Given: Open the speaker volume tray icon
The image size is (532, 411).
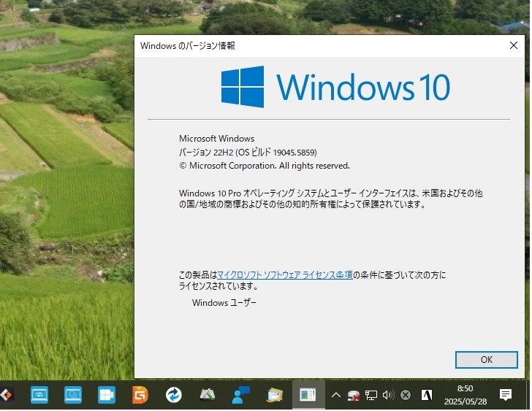Looking at the screenshot, I should [x=389, y=396].
